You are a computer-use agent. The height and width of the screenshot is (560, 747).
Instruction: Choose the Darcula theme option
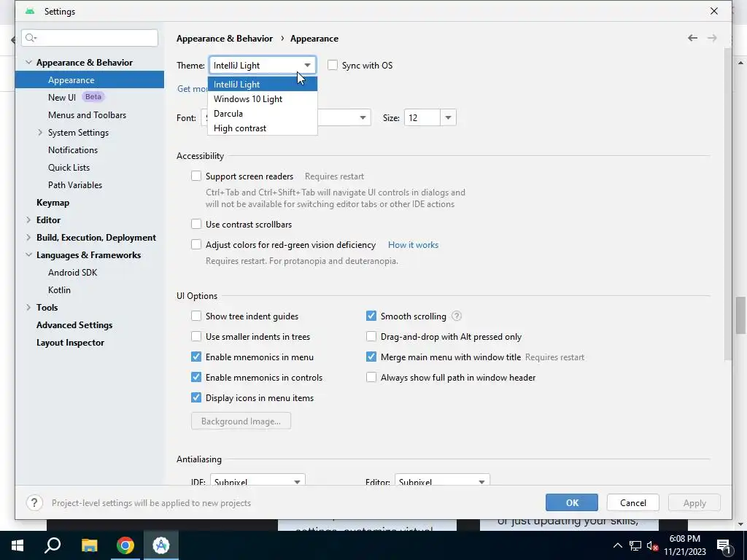263,113
